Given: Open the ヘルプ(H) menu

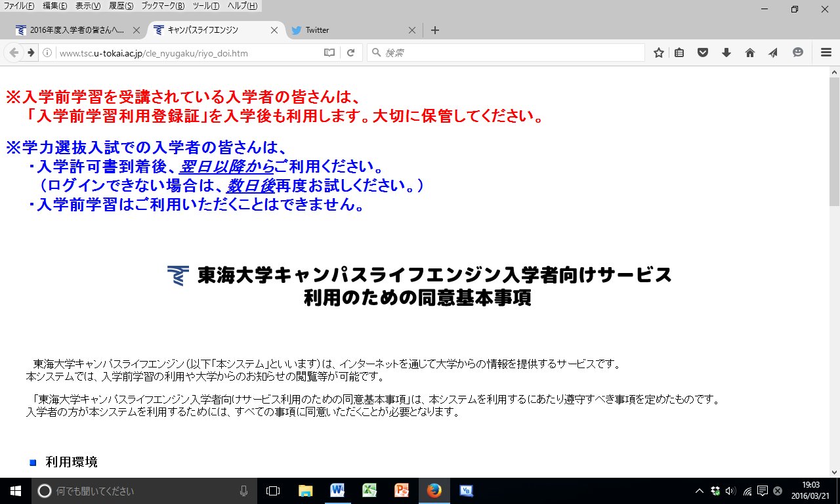Looking at the screenshot, I should click(x=243, y=6).
